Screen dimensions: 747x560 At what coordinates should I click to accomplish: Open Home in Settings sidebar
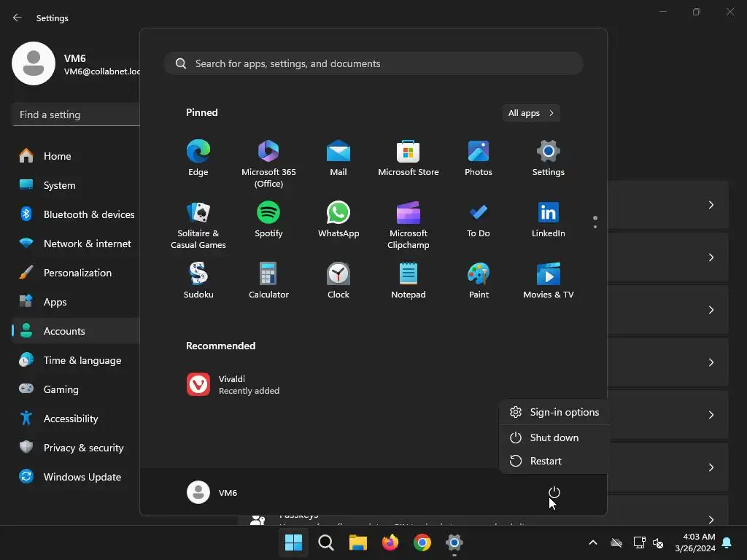tap(76, 156)
